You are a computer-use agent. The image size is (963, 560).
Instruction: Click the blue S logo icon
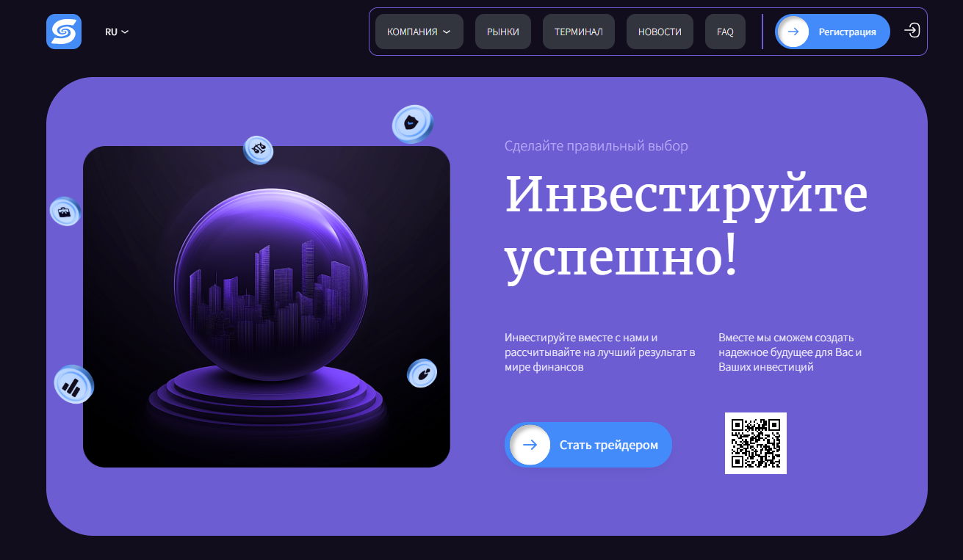pyautogui.click(x=64, y=32)
